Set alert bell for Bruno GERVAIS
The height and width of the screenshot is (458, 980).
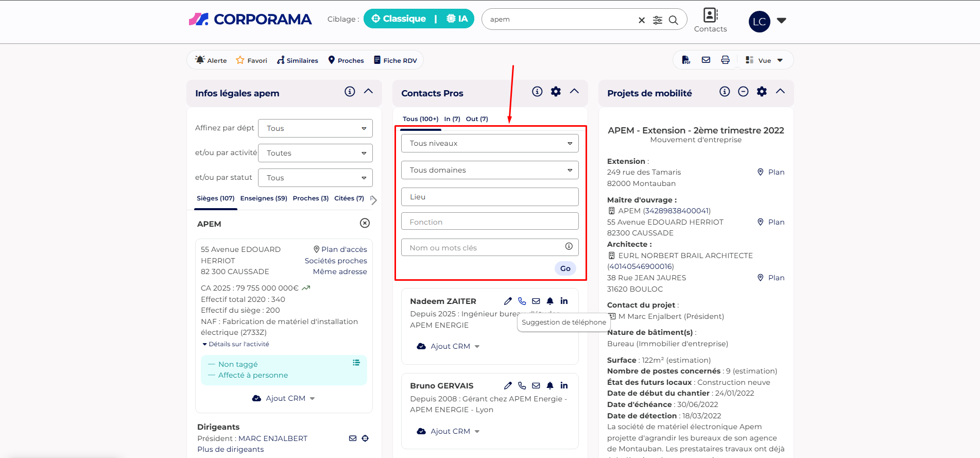[550, 386]
